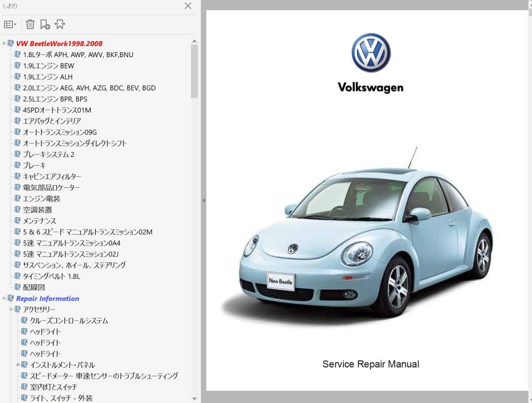Open bookmark クルーズコントロールシステム
Screen dimensions: 532x403
coord(69,321)
